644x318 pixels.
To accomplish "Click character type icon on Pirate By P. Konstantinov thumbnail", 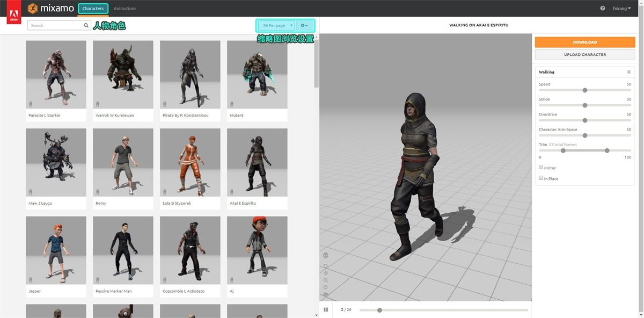I will (165, 104).
